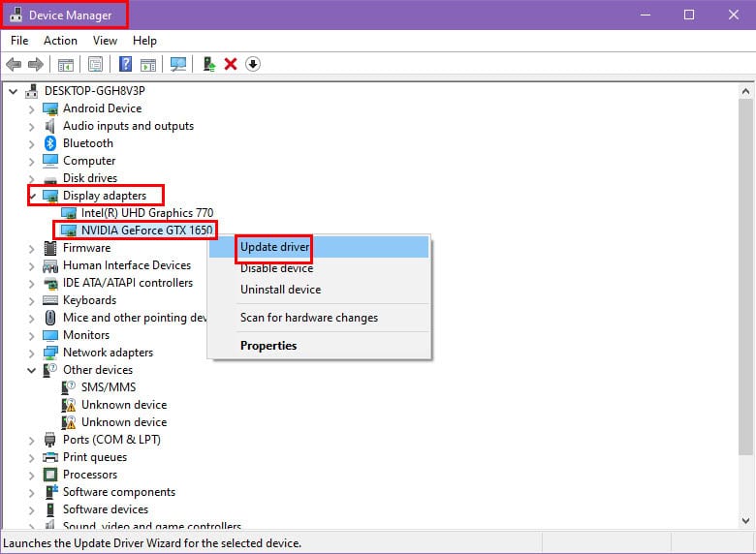Click the show/hide console tree toolbar icon
The height and width of the screenshot is (554, 756).
click(x=66, y=64)
